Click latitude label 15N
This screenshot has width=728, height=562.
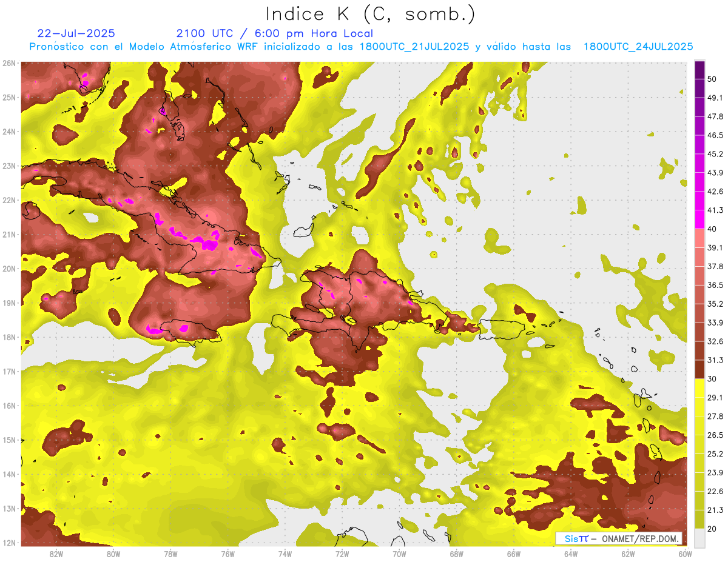(x=9, y=440)
